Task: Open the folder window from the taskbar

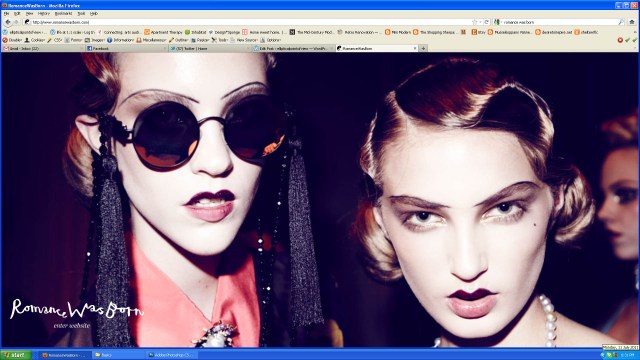Action: [118, 355]
